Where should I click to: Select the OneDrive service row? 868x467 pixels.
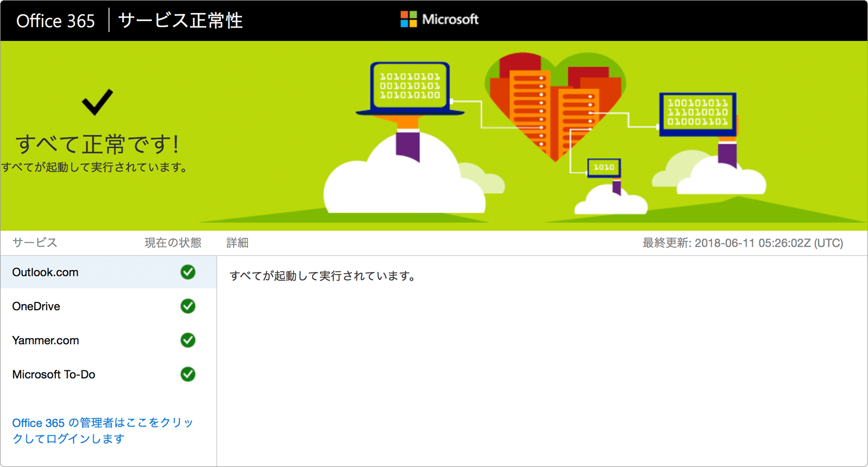[x=108, y=306]
